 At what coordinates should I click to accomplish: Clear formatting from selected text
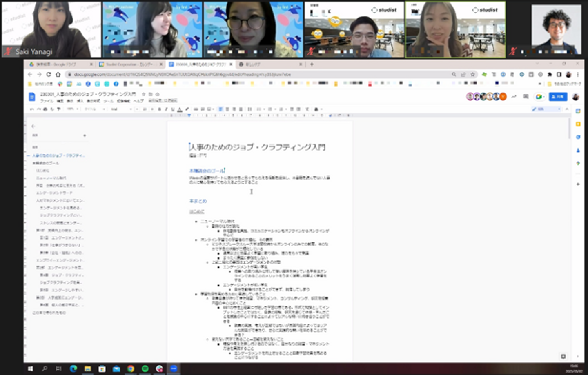307,109
